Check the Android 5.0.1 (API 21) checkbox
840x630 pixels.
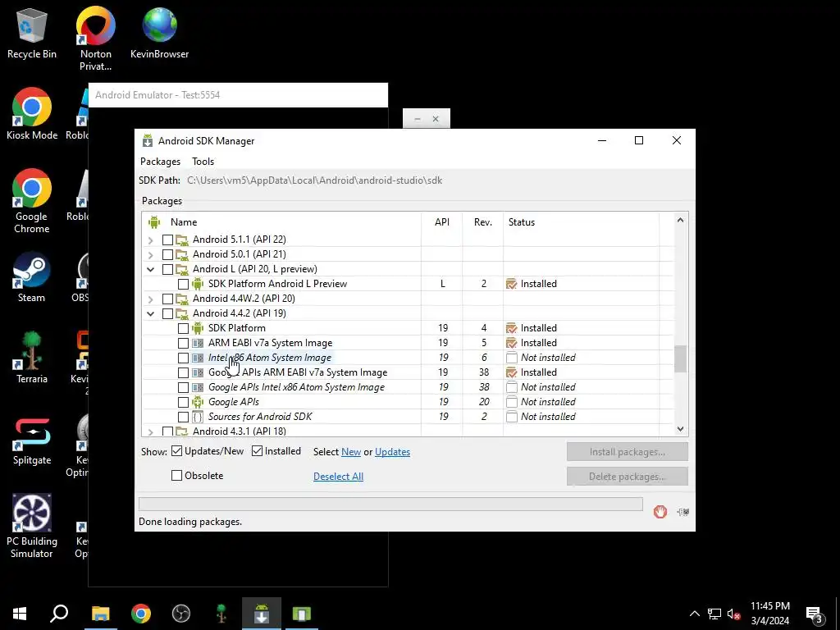[x=167, y=254]
